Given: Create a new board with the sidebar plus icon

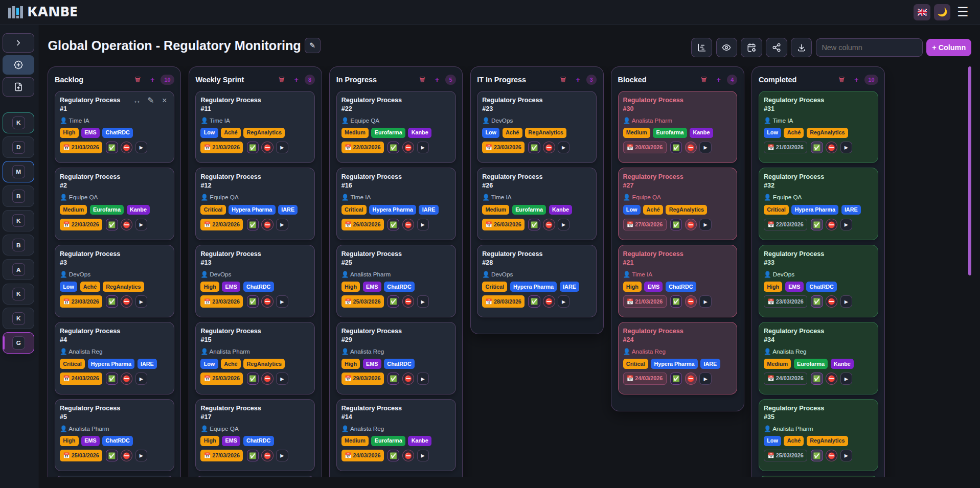Looking at the screenshot, I should pos(18,65).
